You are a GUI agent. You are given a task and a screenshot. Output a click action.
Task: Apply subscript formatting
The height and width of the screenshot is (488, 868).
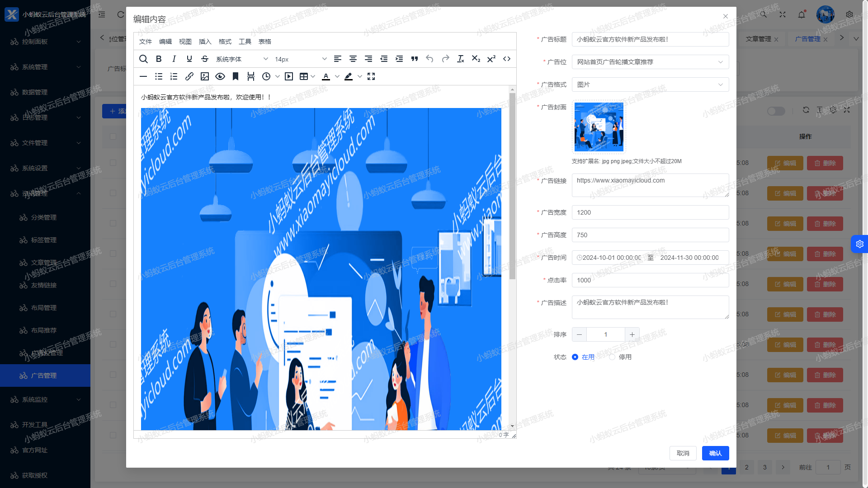tap(476, 59)
